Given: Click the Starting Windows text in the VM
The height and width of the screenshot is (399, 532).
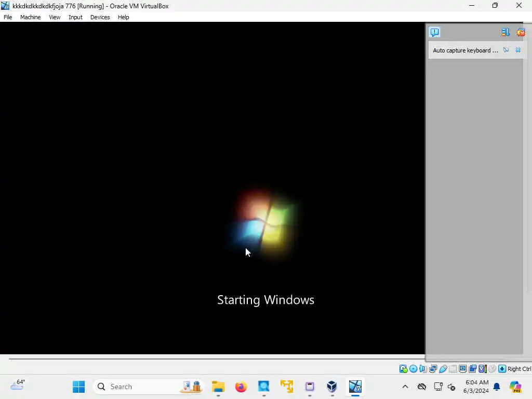Looking at the screenshot, I should [265, 300].
